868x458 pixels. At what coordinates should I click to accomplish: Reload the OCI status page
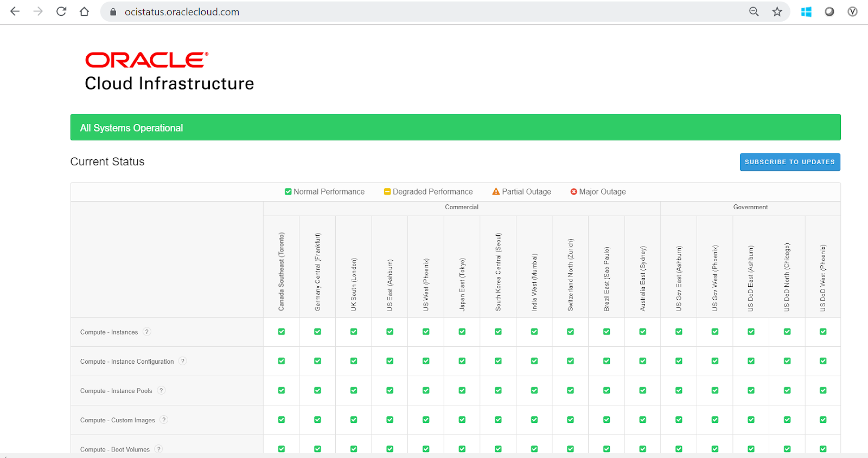[61, 11]
